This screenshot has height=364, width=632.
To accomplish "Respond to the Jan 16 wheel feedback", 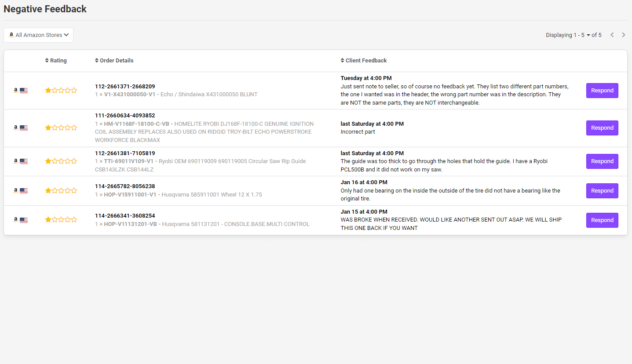I will click(x=602, y=191).
